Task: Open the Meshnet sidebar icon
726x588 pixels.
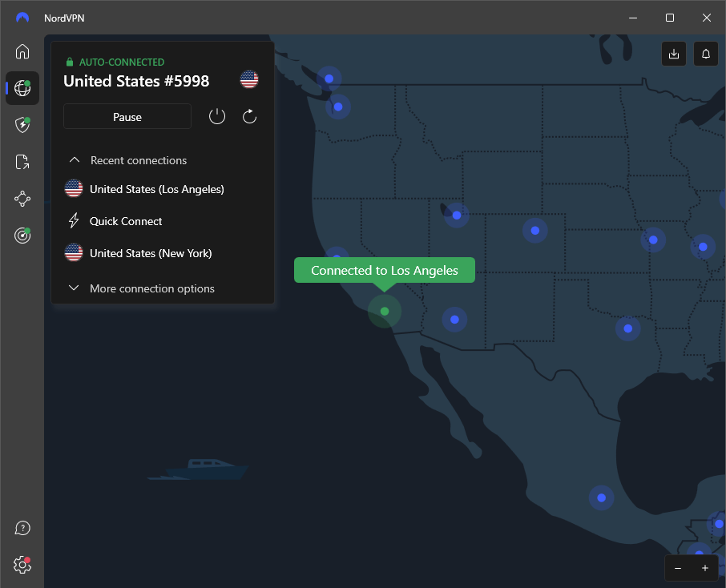Action: pyautogui.click(x=22, y=199)
